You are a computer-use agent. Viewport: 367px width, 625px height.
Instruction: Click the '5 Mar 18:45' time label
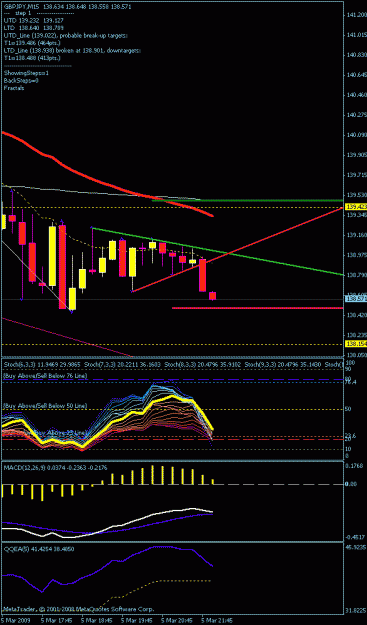click(96, 621)
